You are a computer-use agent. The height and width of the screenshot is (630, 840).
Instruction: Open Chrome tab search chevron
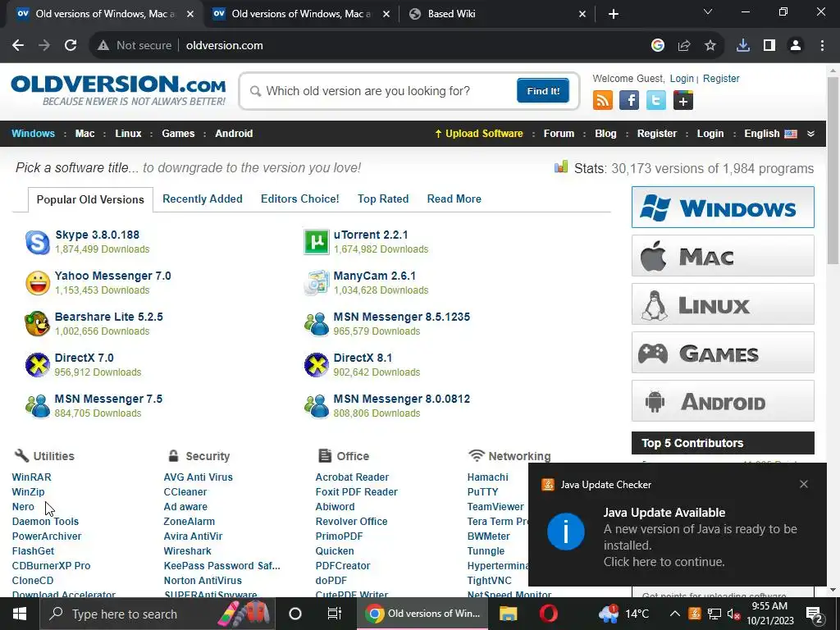pyautogui.click(x=708, y=11)
